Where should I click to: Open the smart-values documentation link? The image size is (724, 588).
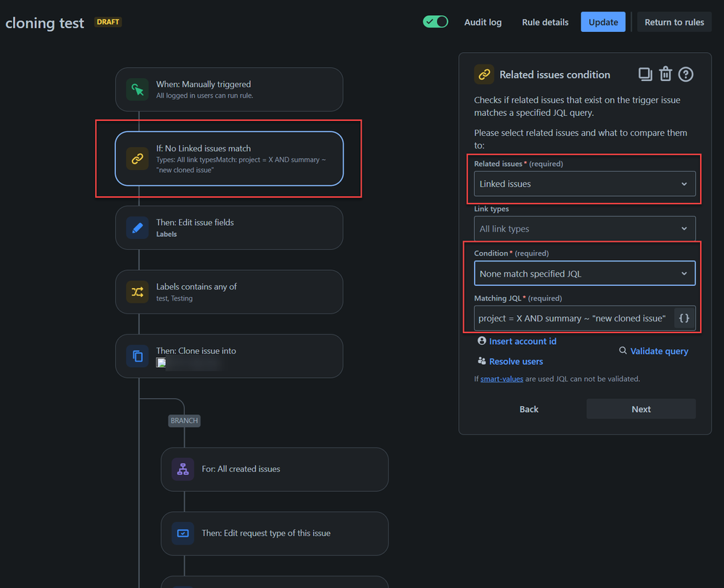(502, 379)
